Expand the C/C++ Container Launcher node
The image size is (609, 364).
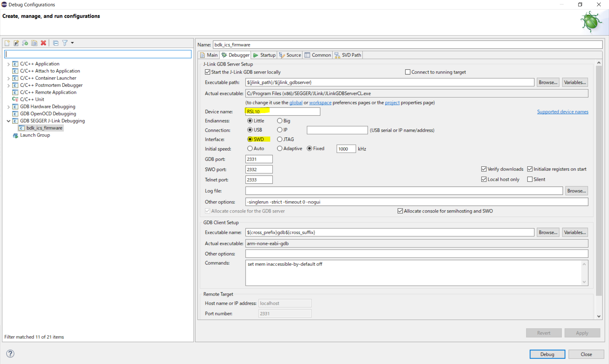click(8, 78)
